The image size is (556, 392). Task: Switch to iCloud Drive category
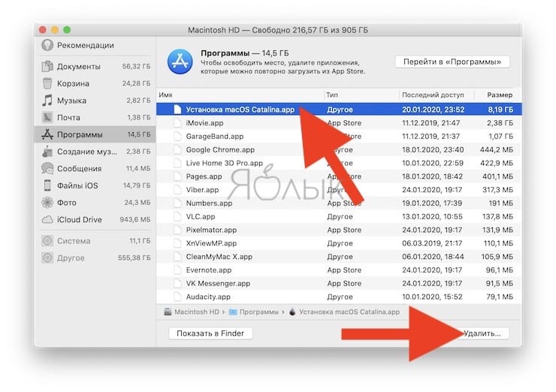(x=95, y=219)
